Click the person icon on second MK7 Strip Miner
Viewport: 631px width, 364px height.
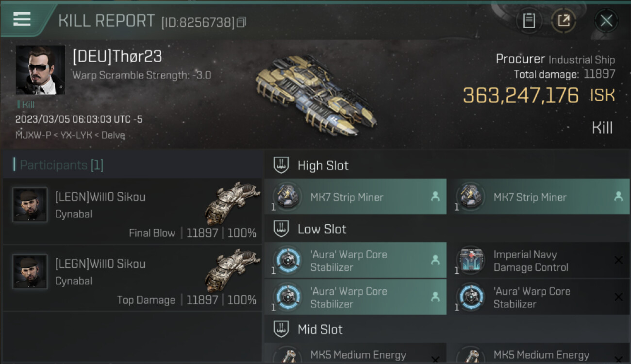pyautogui.click(x=618, y=197)
